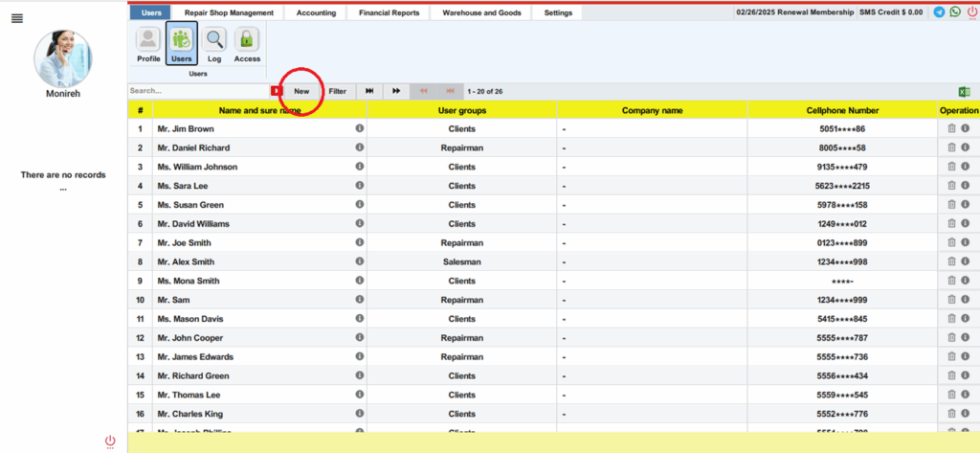The height and width of the screenshot is (453, 980).
Task: Open the Financial Reports tab
Action: click(x=389, y=12)
